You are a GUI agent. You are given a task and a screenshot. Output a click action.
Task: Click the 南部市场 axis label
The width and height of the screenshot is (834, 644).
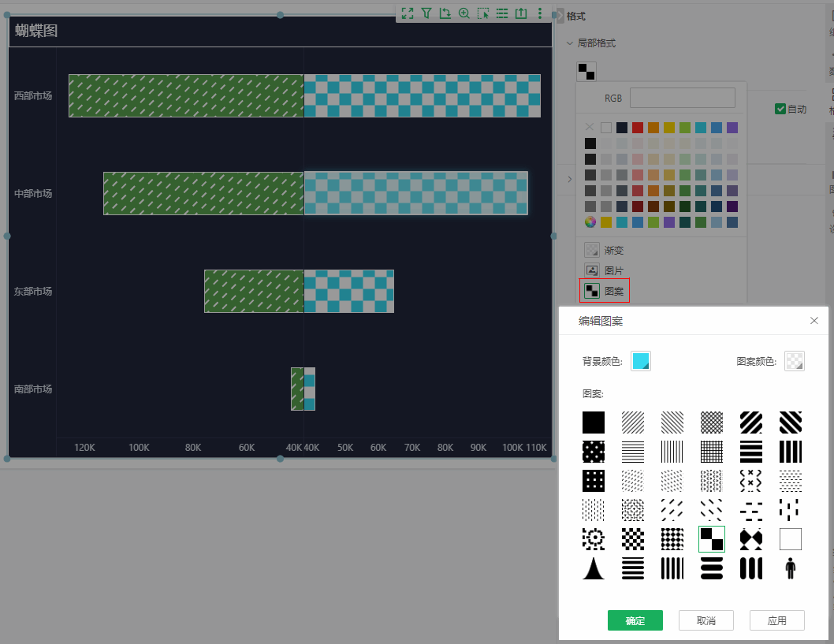click(x=33, y=389)
